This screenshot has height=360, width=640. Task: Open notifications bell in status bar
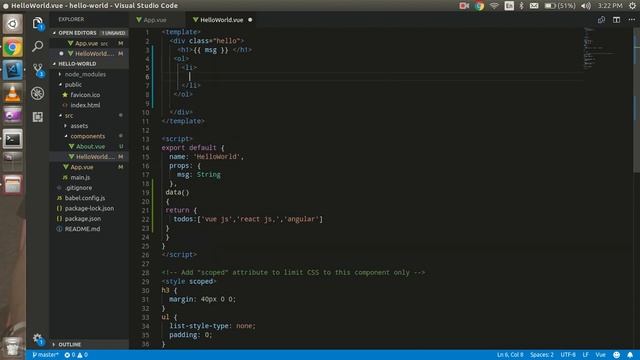(630, 355)
